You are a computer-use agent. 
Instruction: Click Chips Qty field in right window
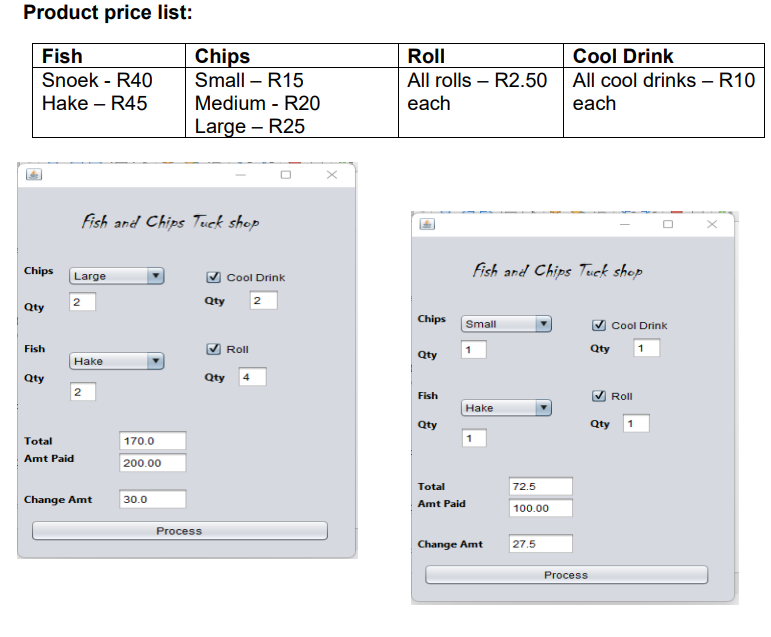474,350
